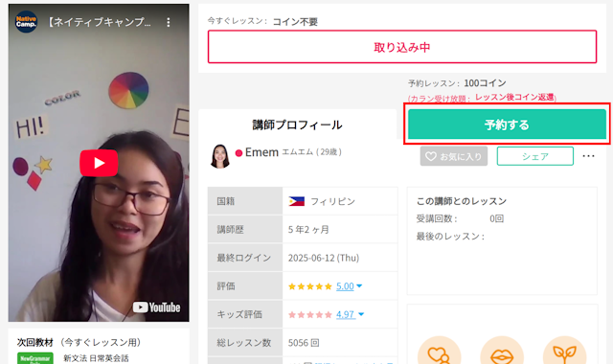Click the コイン不要 text

[295, 22]
